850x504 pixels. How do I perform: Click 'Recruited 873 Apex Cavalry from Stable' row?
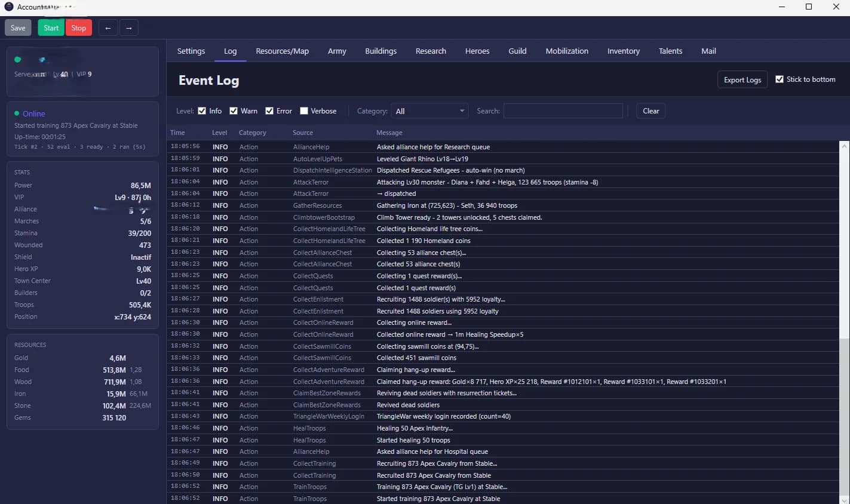pyautogui.click(x=503, y=475)
